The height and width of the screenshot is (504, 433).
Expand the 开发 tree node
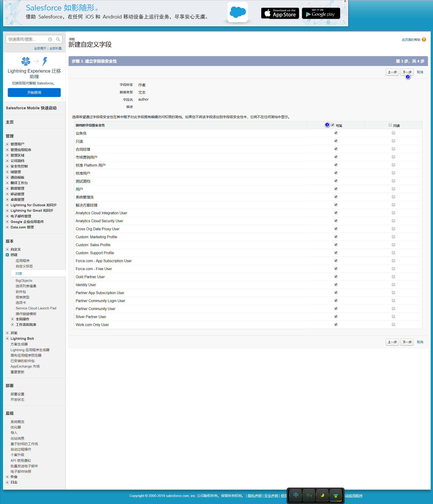[x=7, y=333]
